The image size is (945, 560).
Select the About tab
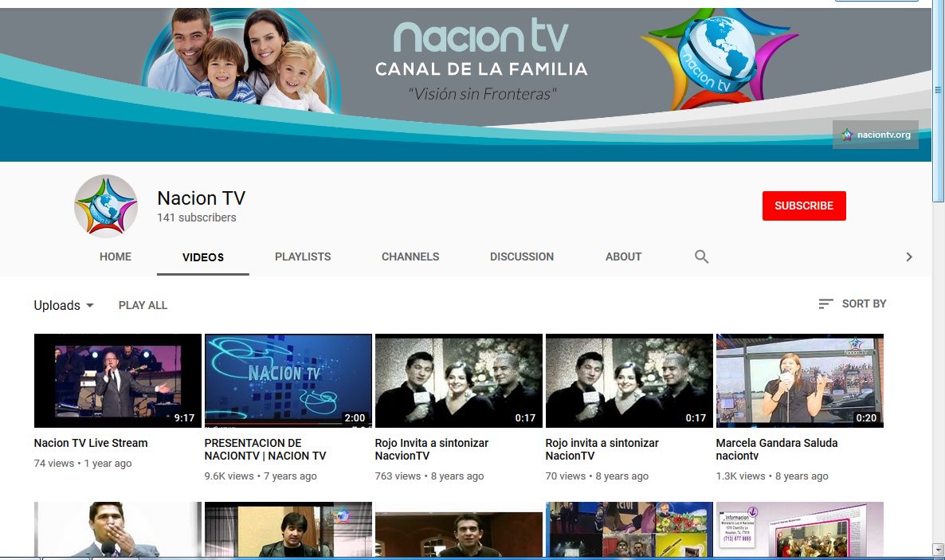pos(623,257)
